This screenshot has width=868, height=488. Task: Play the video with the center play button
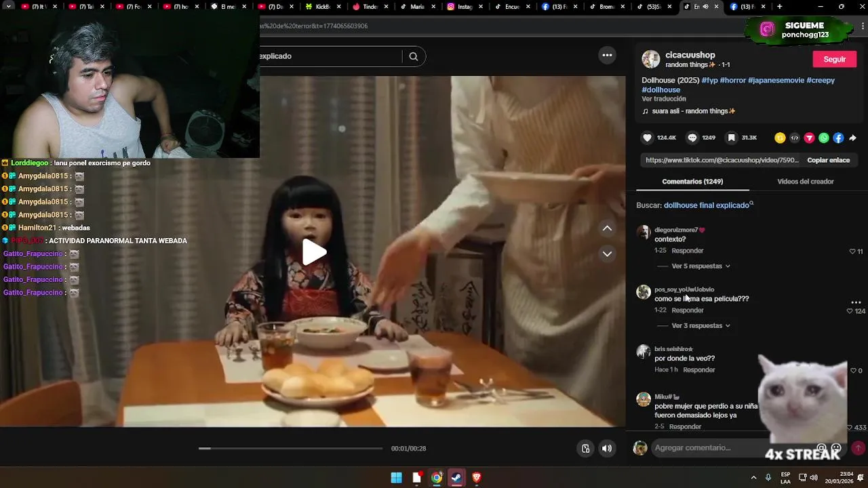coord(314,252)
